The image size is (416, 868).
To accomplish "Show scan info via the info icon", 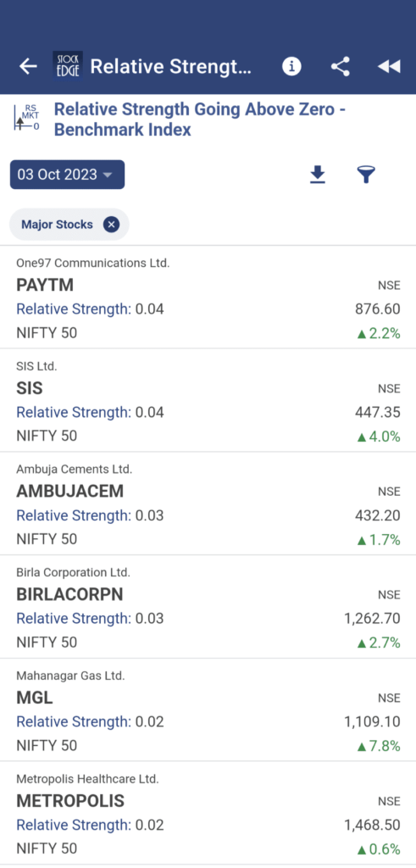I will coord(291,66).
